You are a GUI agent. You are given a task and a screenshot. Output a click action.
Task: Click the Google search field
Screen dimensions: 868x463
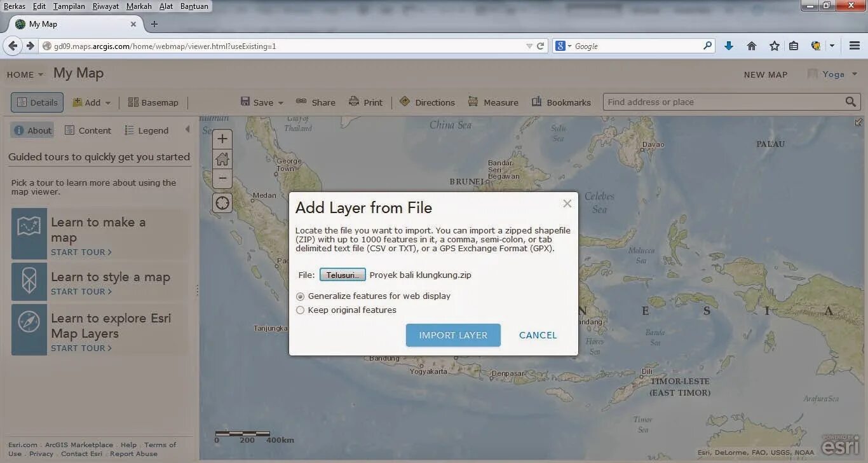[x=637, y=46]
